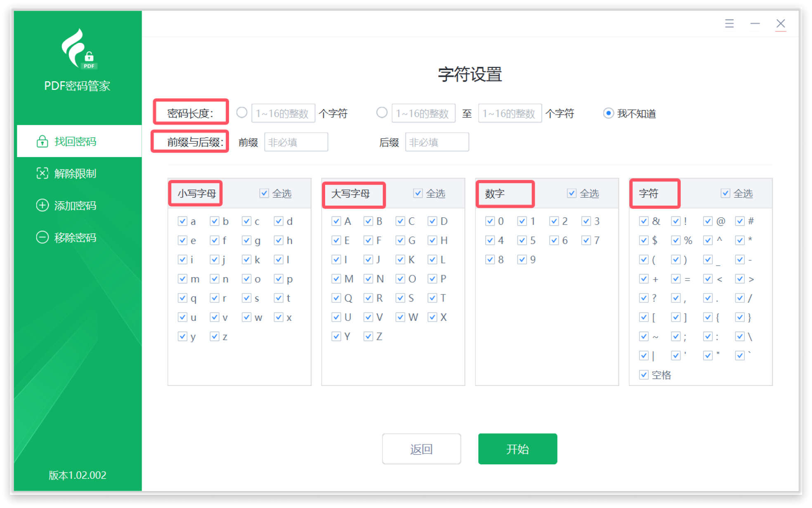Uncheck digit 9
The image size is (812, 508).
(x=522, y=259)
